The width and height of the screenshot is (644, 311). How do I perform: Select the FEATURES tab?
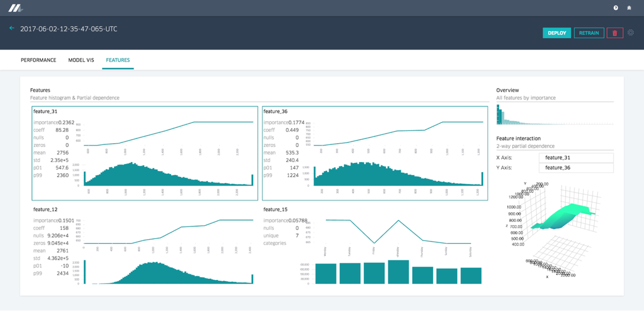[x=118, y=60]
